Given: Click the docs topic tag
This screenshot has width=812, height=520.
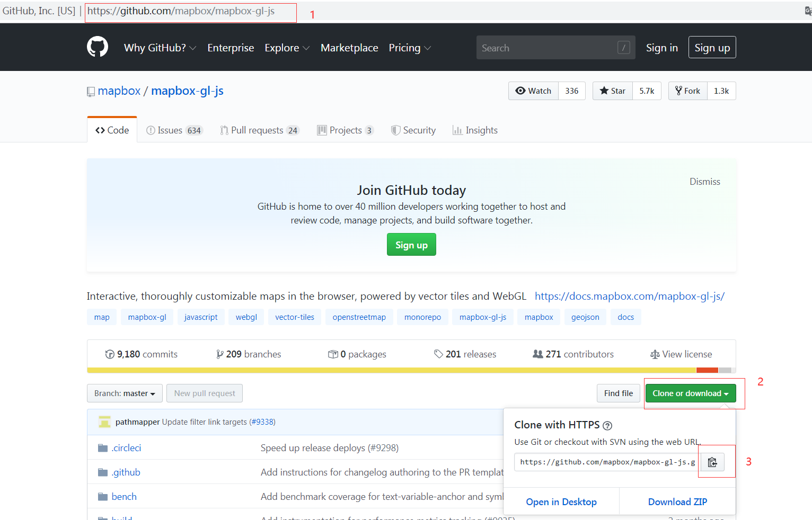Looking at the screenshot, I should [625, 317].
